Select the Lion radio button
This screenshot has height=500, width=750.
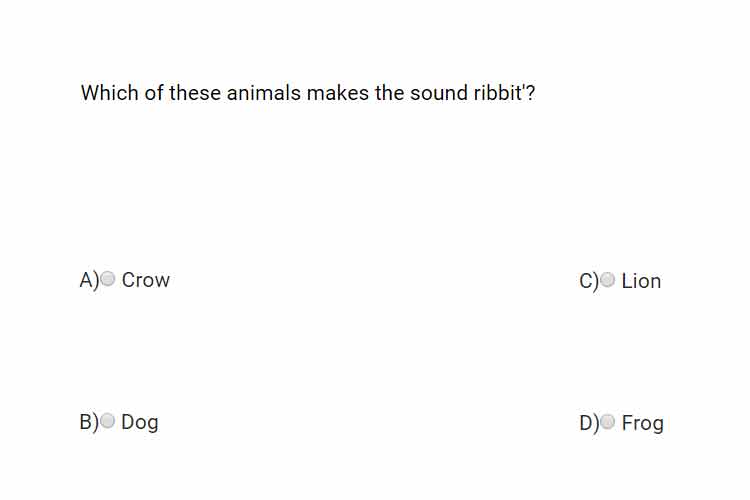pyautogui.click(x=607, y=279)
